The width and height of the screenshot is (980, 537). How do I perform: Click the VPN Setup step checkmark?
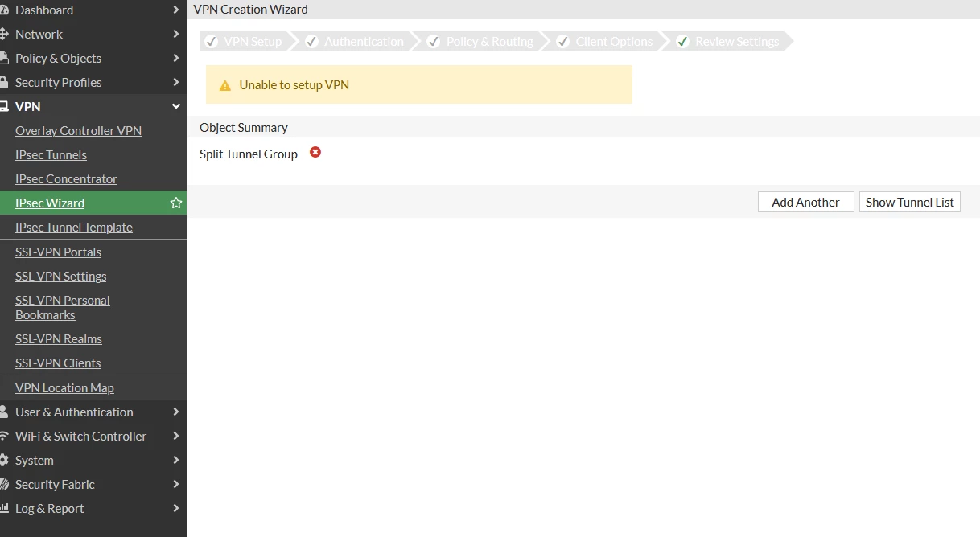tap(212, 42)
